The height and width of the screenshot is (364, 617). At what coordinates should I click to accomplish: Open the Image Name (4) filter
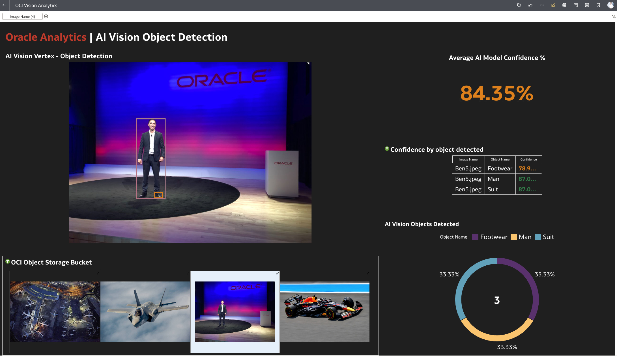(x=22, y=16)
